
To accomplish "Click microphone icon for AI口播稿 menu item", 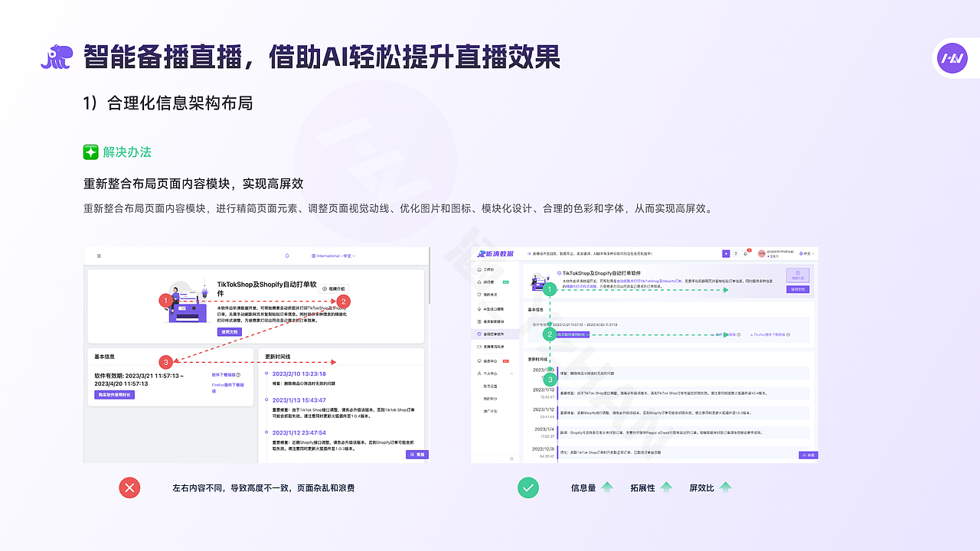I will pos(479,309).
